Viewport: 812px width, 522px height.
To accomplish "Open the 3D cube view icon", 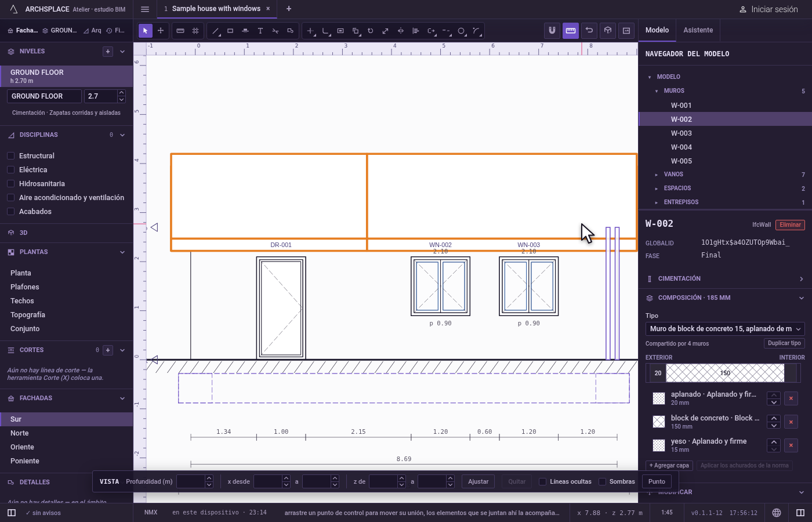I will pos(608,31).
